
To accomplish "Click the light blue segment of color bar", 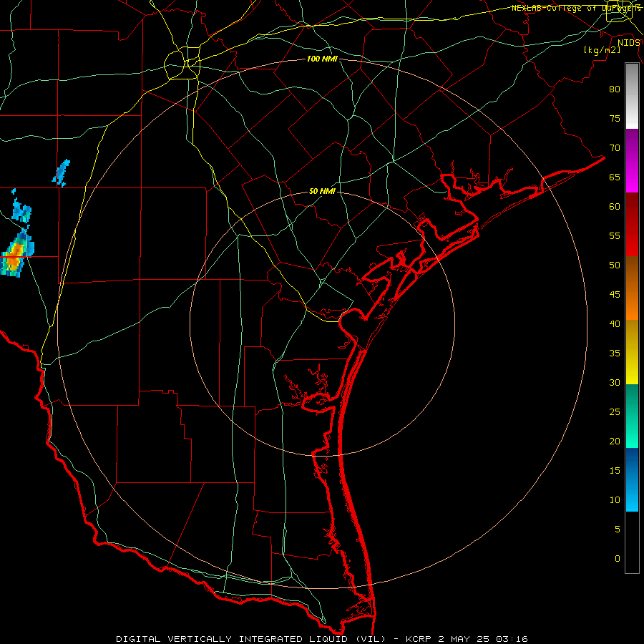I will click(632, 479).
